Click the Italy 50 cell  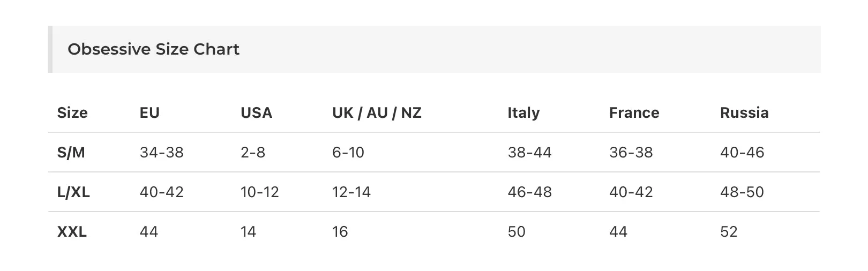coord(517,232)
